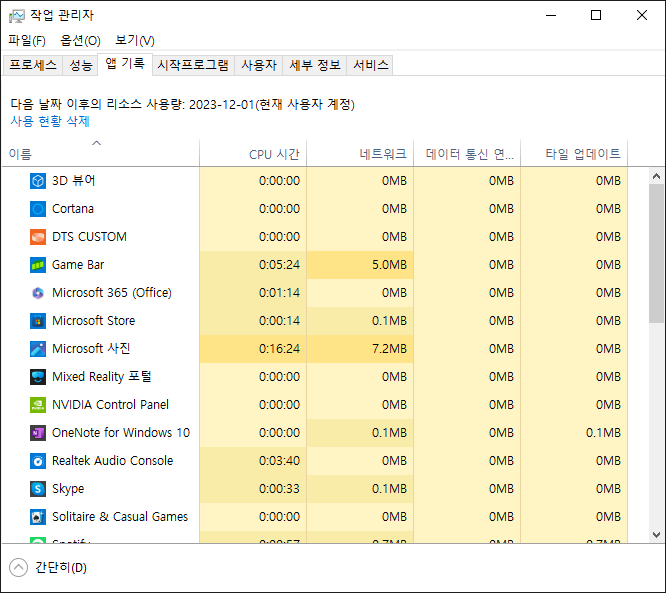666x593 pixels.
Task: Click the vertical scrollbar thumb
Action: point(656,254)
